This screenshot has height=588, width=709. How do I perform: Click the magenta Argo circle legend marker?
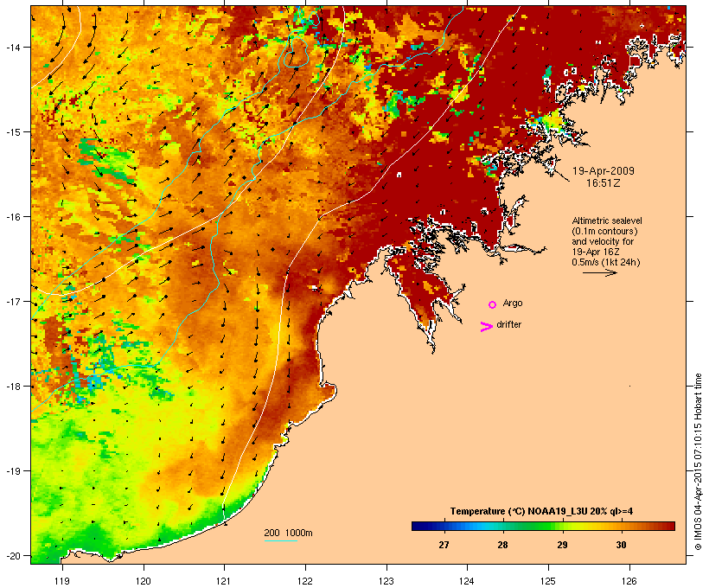point(492,304)
